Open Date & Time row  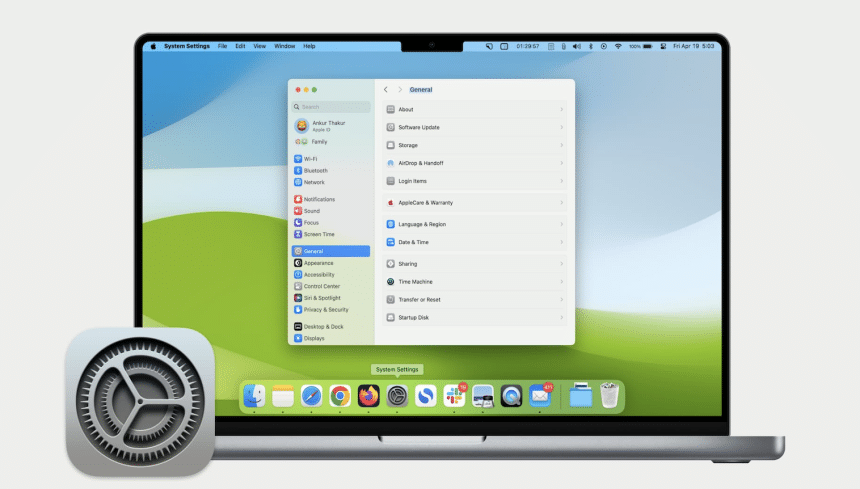click(x=475, y=242)
